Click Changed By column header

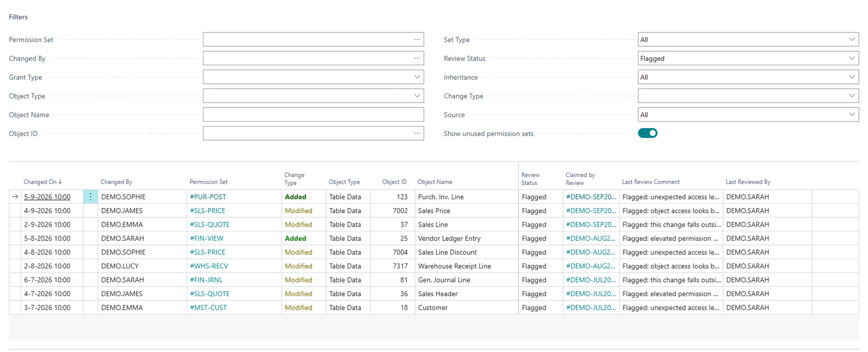click(x=116, y=182)
